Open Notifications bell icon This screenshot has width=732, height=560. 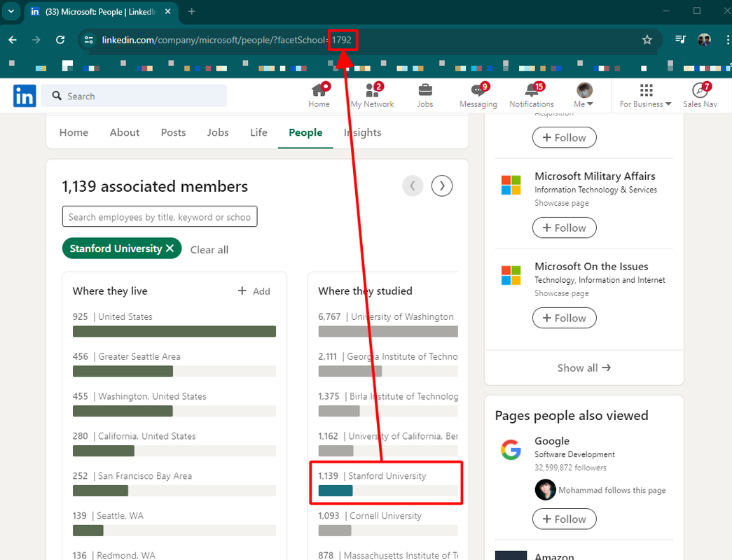(x=532, y=90)
